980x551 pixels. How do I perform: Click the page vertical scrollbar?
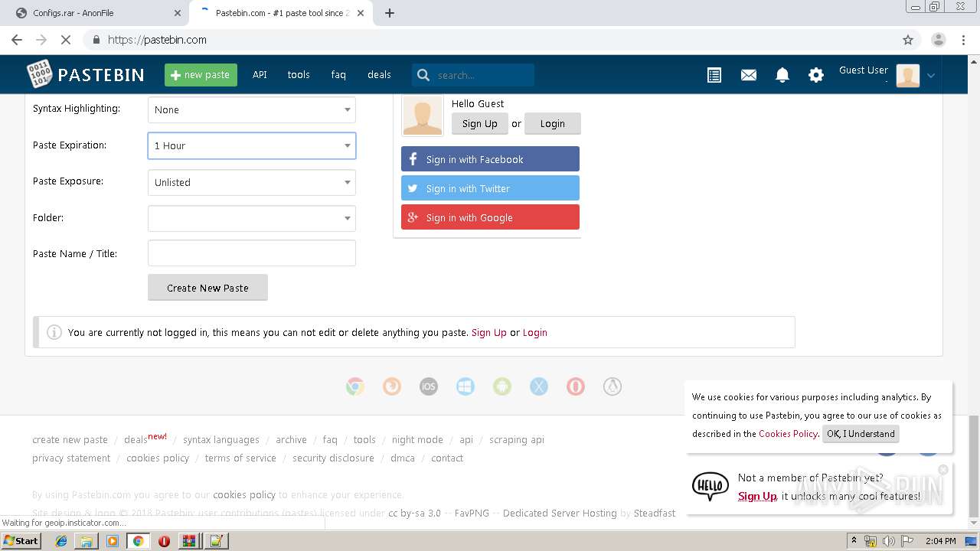[974, 466]
